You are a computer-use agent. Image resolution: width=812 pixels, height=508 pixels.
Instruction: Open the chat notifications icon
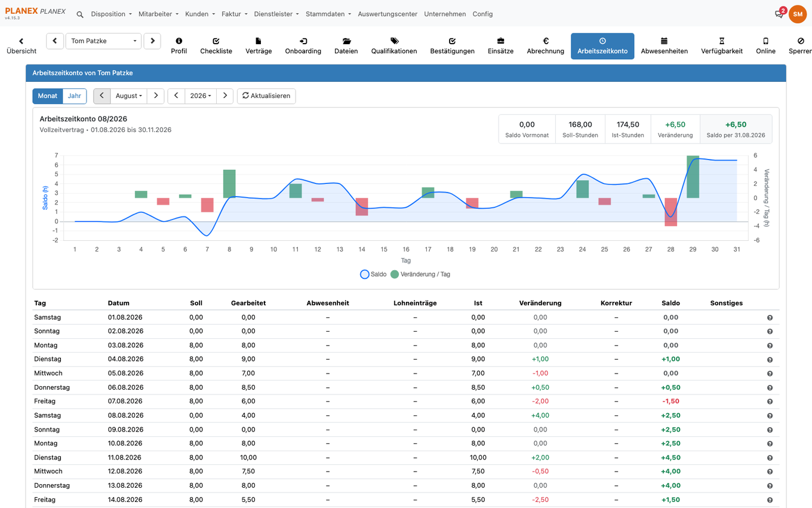pos(779,14)
